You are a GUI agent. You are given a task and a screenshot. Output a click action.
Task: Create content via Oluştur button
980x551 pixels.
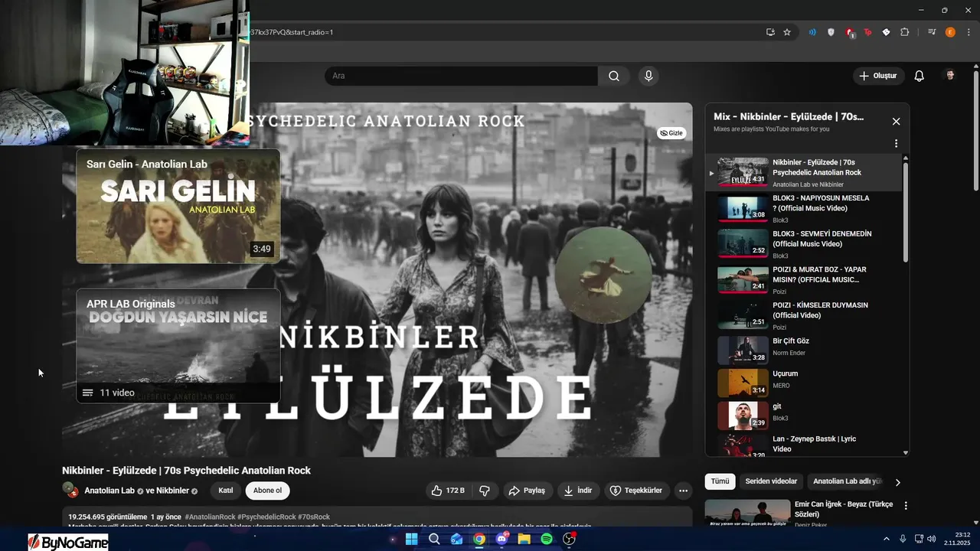pos(879,76)
